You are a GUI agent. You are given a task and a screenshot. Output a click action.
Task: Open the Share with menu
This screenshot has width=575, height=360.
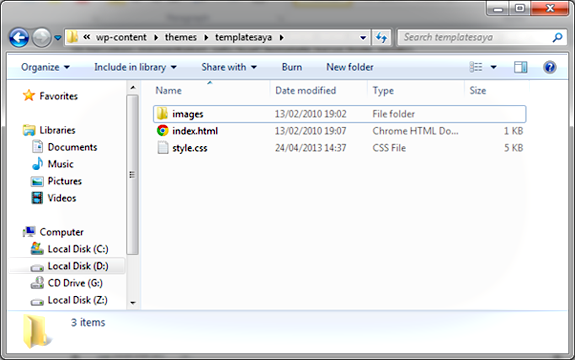[x=229, y=67]
